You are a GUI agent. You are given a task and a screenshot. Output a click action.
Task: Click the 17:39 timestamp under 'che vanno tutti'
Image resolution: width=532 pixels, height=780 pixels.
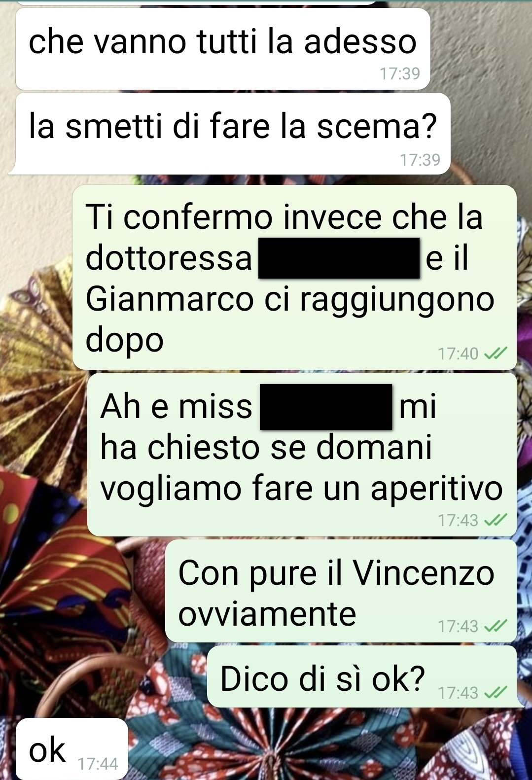pos(400,73)
